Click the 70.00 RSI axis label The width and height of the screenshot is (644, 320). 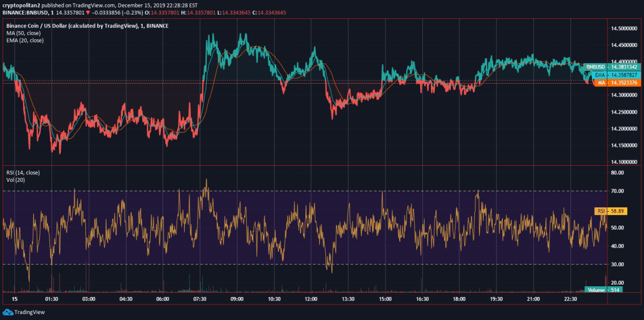(617, 191)
